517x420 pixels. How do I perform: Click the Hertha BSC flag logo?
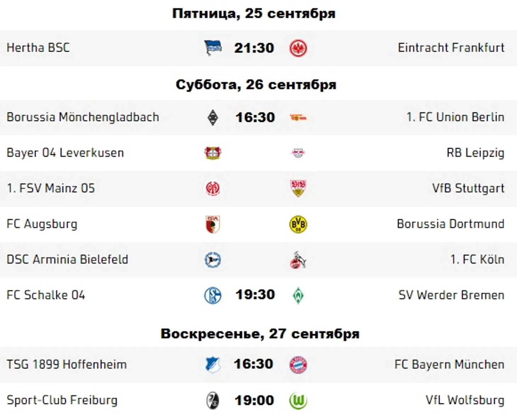click(x=213, y=48)
